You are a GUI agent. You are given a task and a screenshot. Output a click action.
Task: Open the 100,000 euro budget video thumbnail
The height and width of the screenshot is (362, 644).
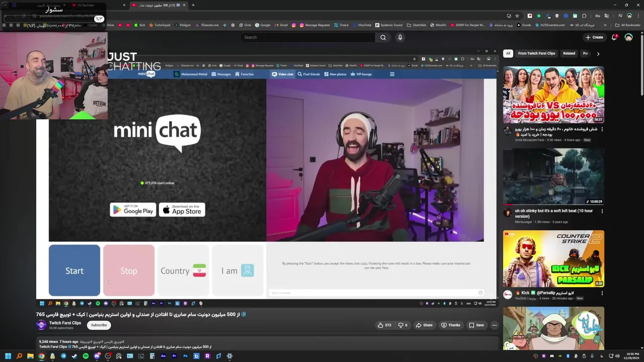(x=553, y=95)
